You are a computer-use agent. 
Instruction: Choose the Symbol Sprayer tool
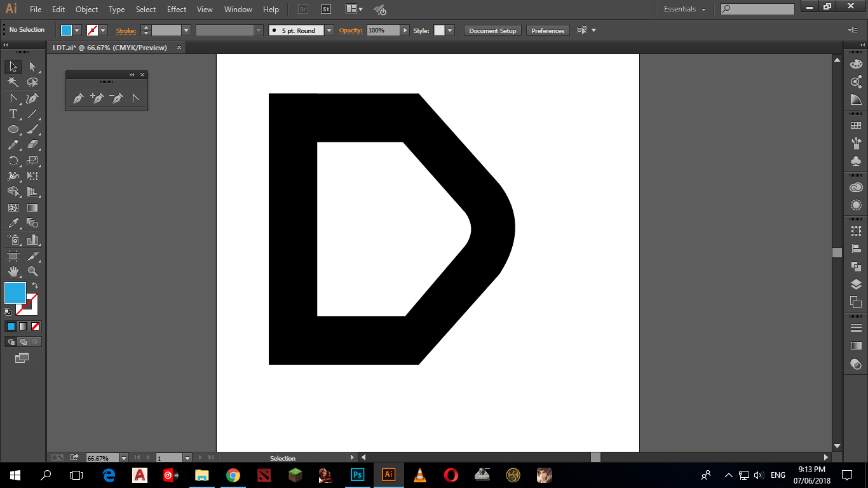pyautogui.click(x=13, y=240)
